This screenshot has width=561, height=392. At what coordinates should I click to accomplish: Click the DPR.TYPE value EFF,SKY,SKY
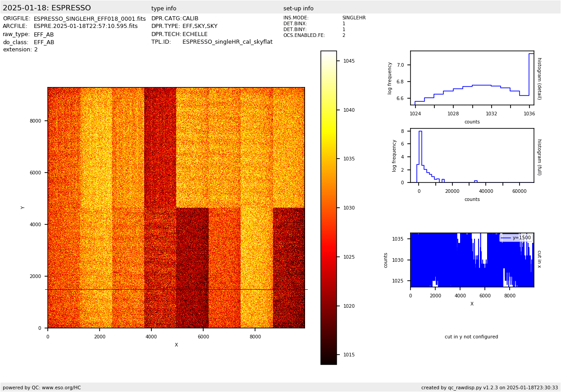[x=200, y=27]
